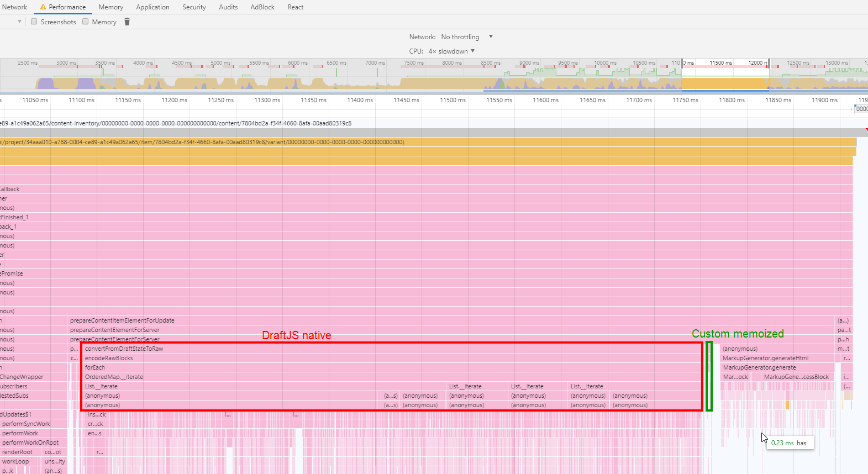Clear the recording with the trash icon
The width and height of the screenshot is (868, 474).
[x=127, y=22]
